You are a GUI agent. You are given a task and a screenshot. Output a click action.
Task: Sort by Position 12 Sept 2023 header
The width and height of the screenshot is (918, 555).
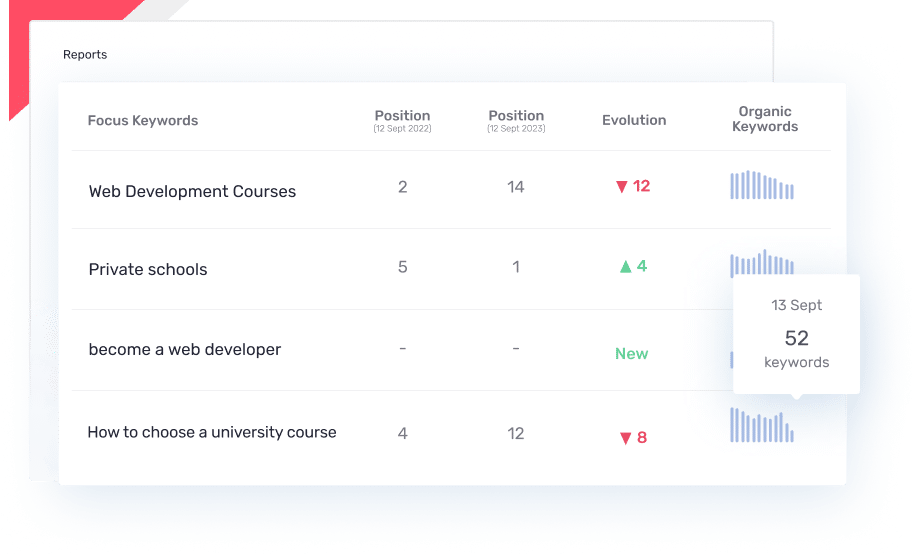(x=516, y=121)
